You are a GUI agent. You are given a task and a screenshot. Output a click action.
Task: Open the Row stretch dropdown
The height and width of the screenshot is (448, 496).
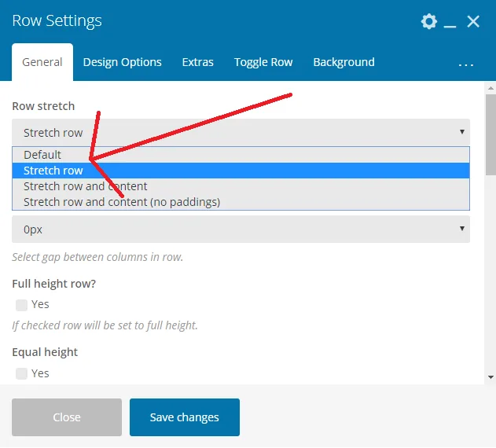(x=241, y=132)
